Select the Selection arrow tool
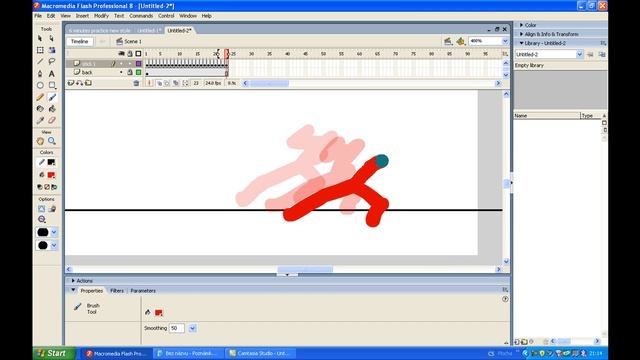The height and width of the screenshot is (360, 640). [40, 38]
